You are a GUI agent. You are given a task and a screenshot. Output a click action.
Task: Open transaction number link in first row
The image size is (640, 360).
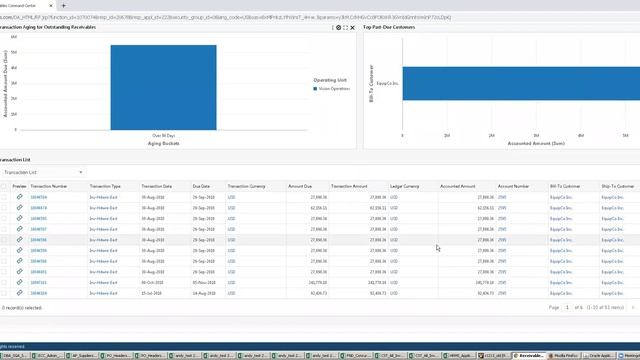click(39, 197)
